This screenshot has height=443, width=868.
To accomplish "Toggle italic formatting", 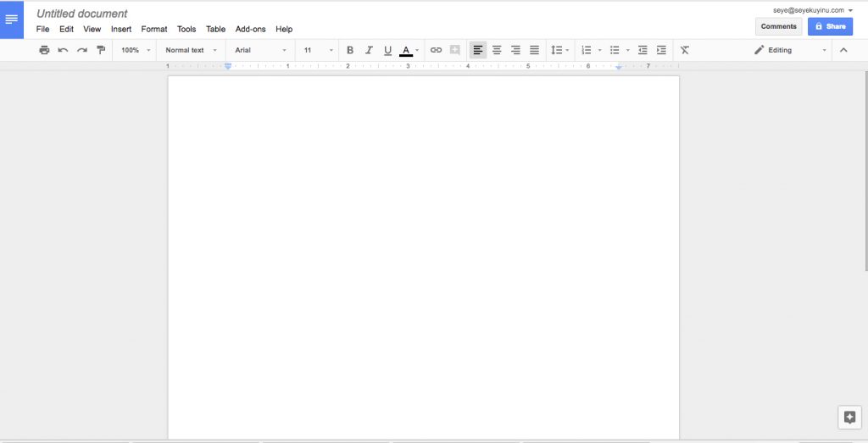I will [370, 50].
